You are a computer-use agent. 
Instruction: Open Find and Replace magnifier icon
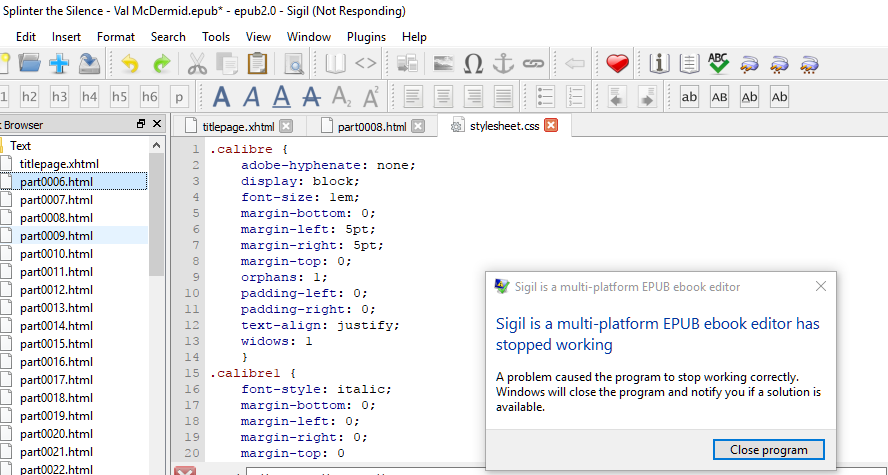294,64
